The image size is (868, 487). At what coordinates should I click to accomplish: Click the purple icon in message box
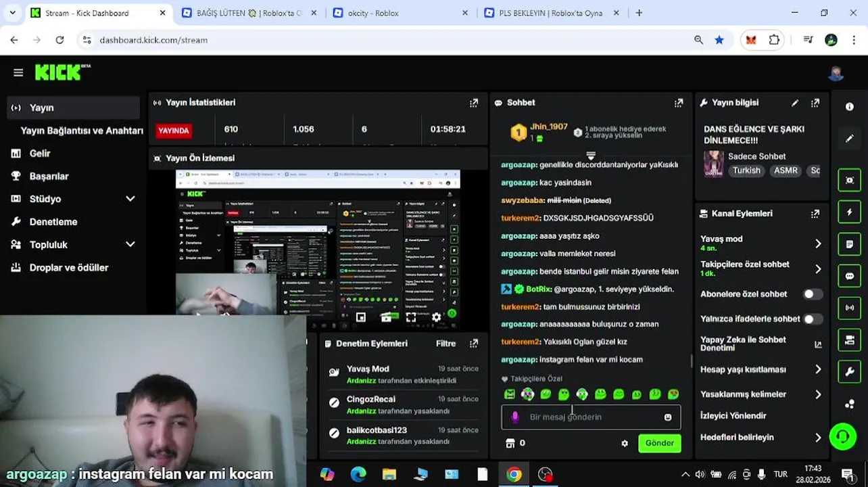515,417
